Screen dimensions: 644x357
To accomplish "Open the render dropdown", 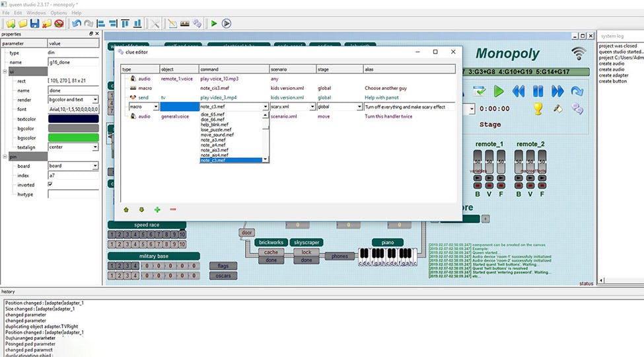I will 95,100.
